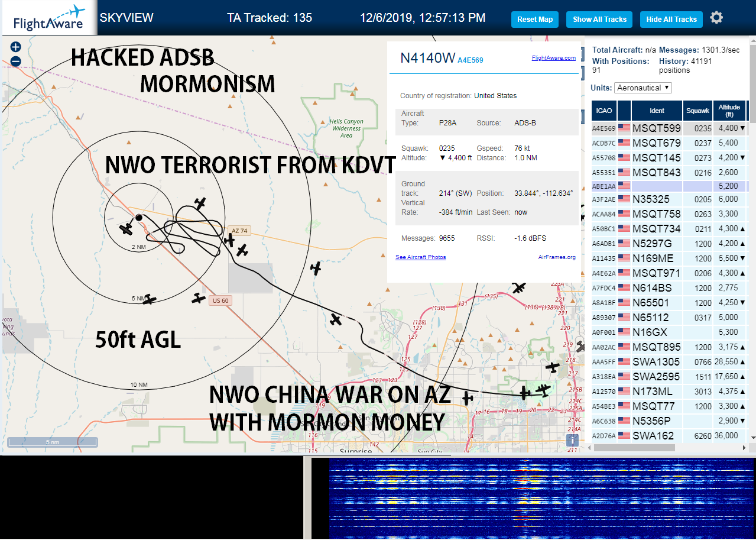Zoom out with the map minus button

point(16,61)
